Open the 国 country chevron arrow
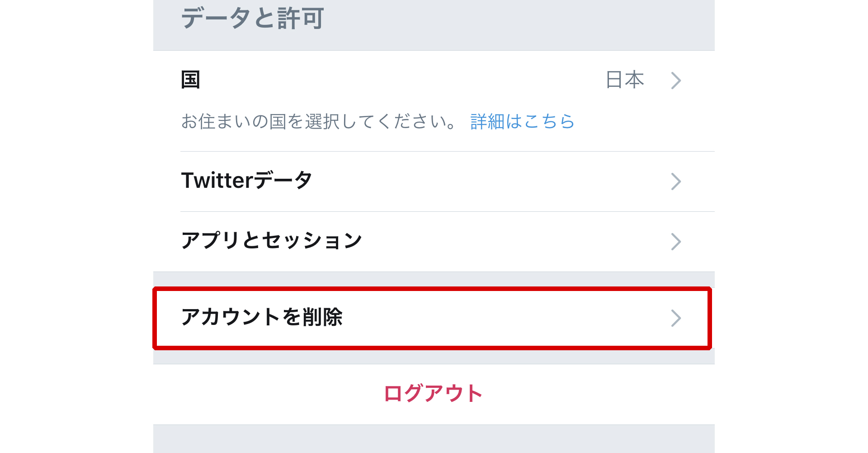Image resolution: width=868 pixels, height=453 pixels. point(676,81)
